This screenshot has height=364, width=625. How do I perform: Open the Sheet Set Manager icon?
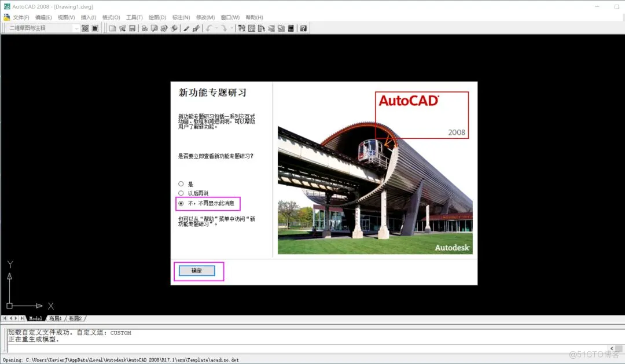click(x=271, y=28)
